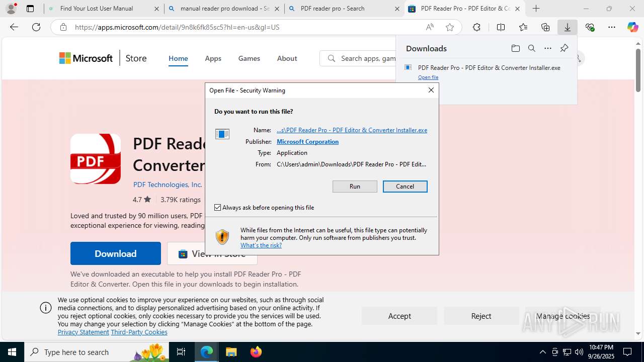Image resolution: width=644 pixels, height=362 pixels.
Task: Click the browser address bar URL
Action: click(x=177, y=27)
